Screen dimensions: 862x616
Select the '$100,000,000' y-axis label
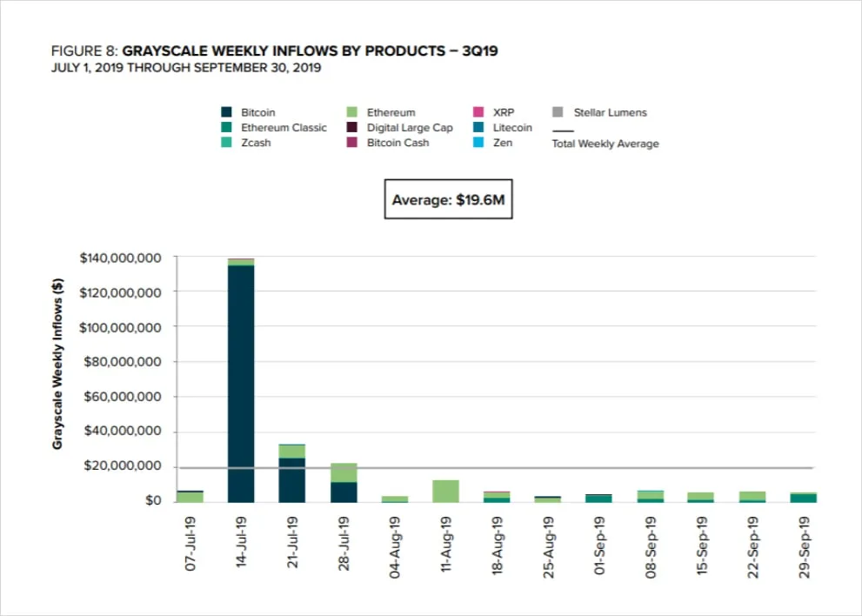point(120,328)
